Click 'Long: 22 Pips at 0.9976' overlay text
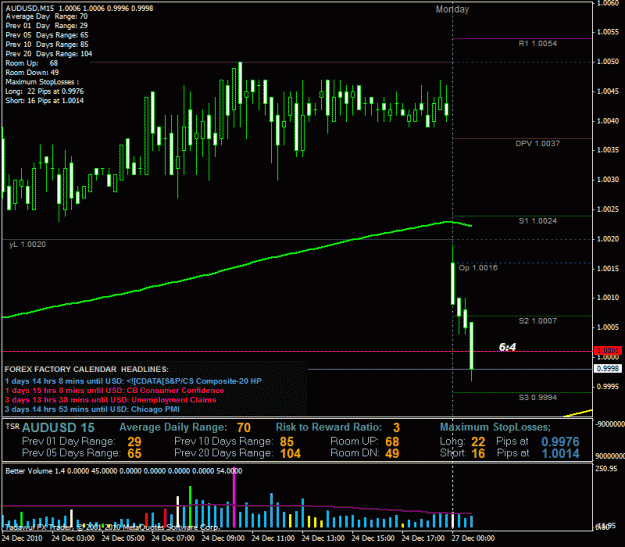The image size is (625, 547). [x=45, y=91]
